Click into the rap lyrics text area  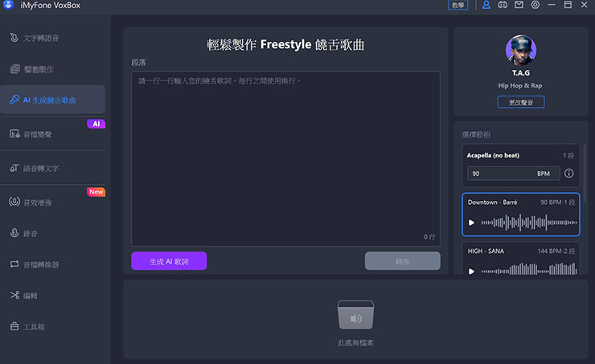pyautogui.click(x=285, y=158)
